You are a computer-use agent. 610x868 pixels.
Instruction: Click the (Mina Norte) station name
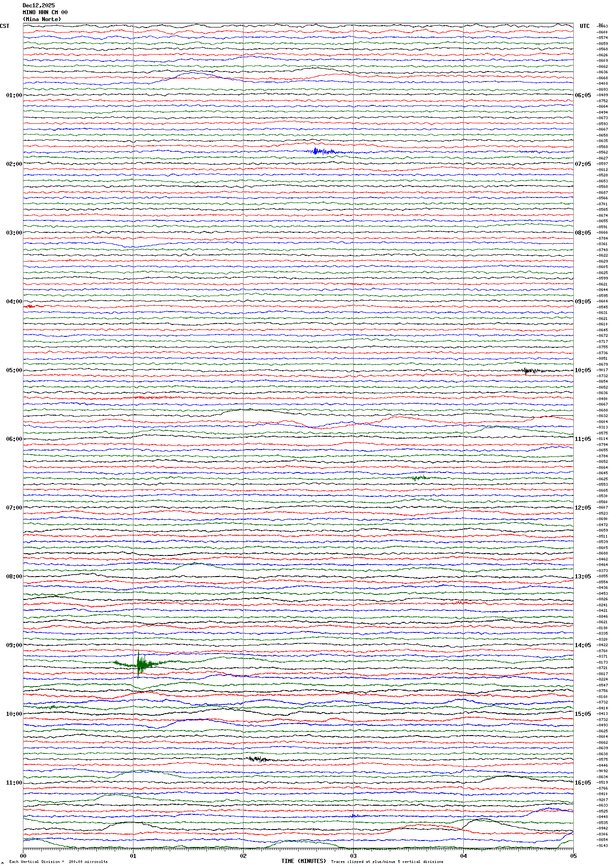(42, 19)
